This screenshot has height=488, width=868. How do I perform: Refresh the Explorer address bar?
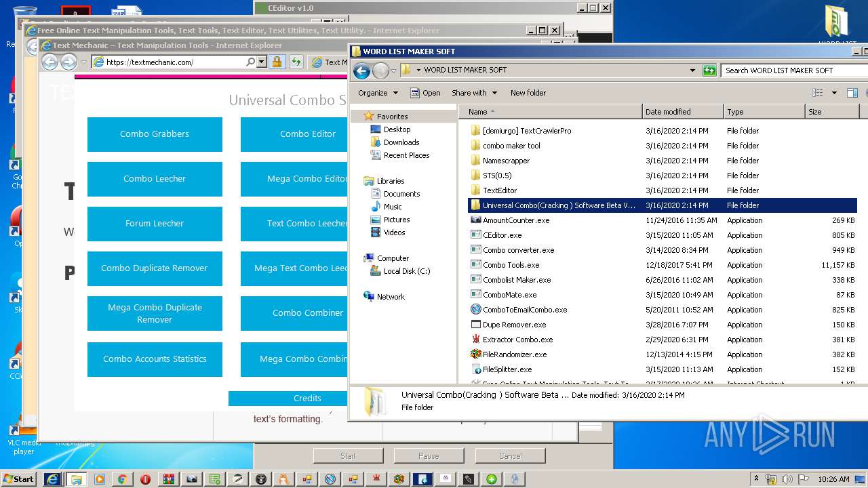coord(709,70)
